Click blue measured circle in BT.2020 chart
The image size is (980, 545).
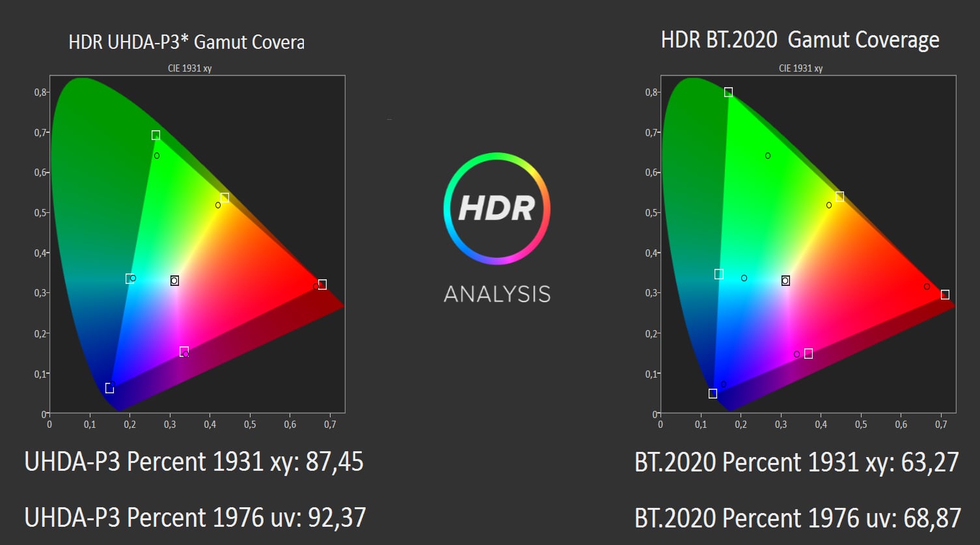coord(724,384)
